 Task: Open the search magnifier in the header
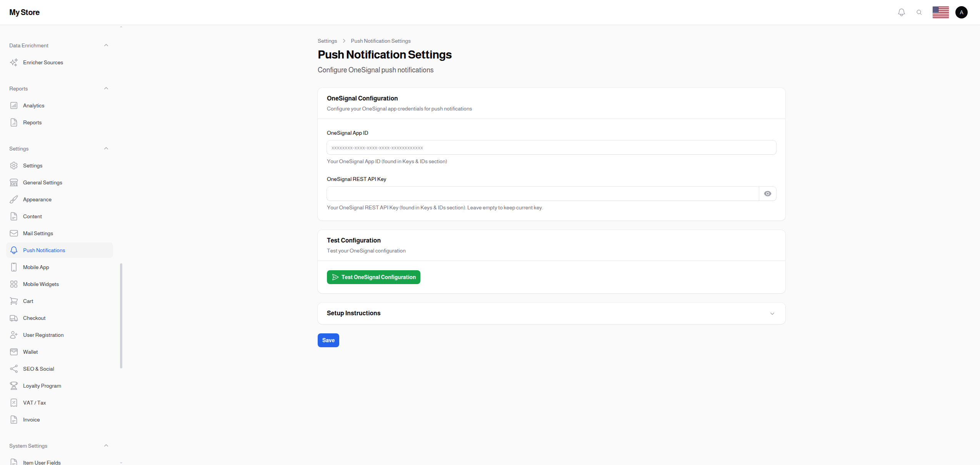(x=919, y=12)
